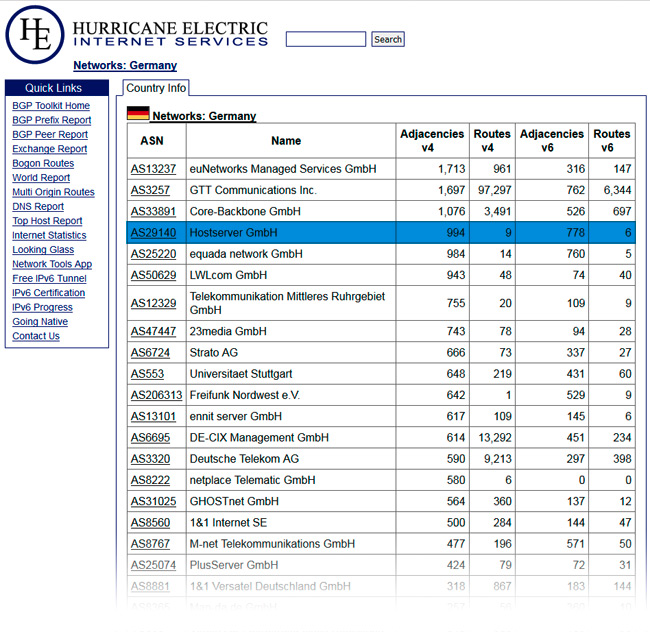Open AS8881 1&1 Versatel link
The image size is (650, 632).
point(150,586)
